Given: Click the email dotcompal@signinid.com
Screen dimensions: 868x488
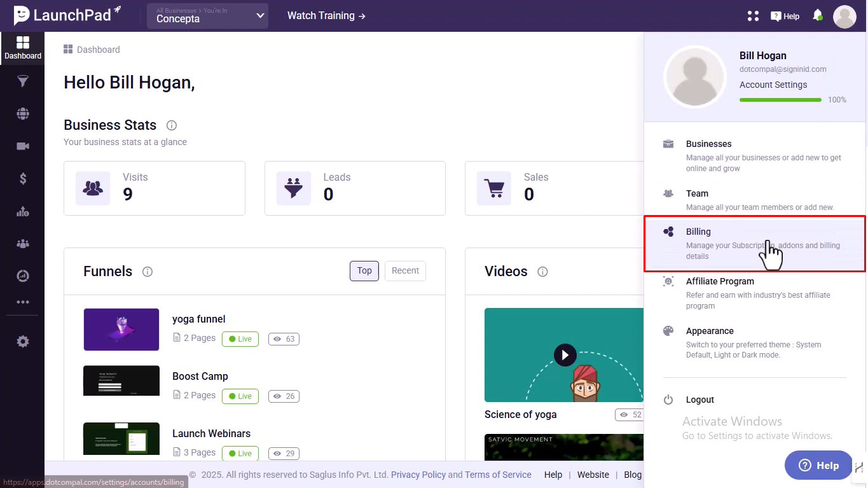Looking at the screenshot, I should (783, 69).
